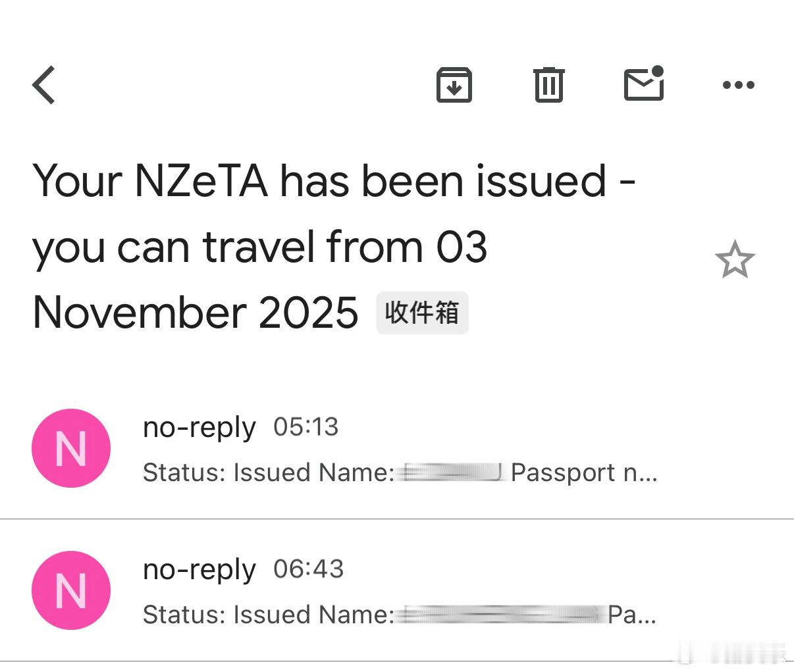The height and width of the screenshot is (672, 794).
Task: Tap the 05:13 timestamp
Action: tap(306, 427)
